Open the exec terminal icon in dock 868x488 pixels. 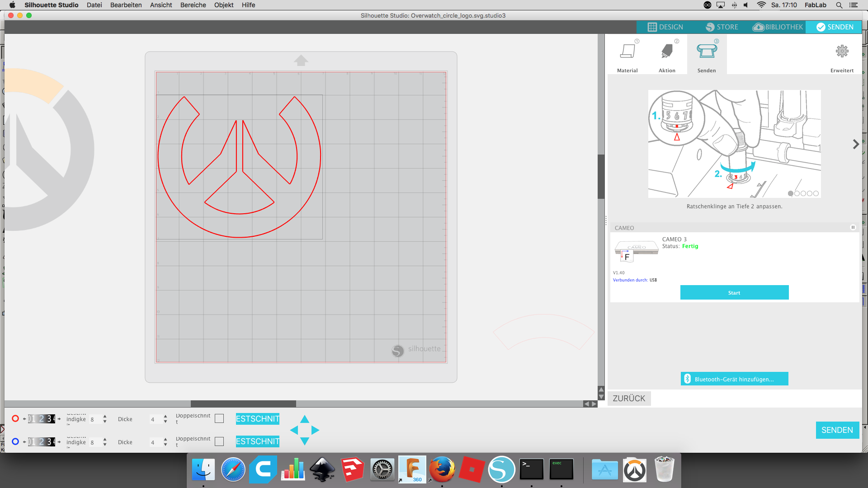561,470
